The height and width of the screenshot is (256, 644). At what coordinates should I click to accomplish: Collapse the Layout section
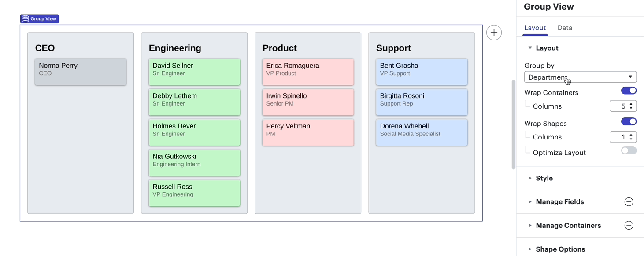pos(530,48)
